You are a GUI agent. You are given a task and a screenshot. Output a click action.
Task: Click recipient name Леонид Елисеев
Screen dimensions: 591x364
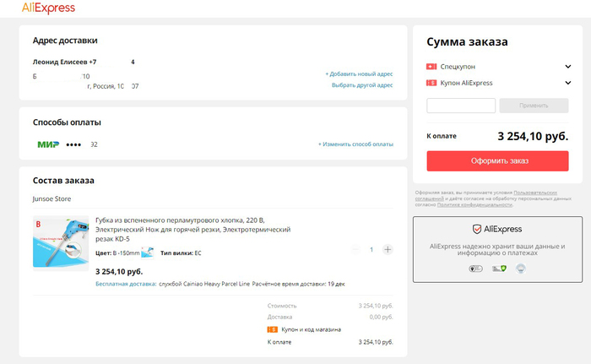click(x=60, y=62)
